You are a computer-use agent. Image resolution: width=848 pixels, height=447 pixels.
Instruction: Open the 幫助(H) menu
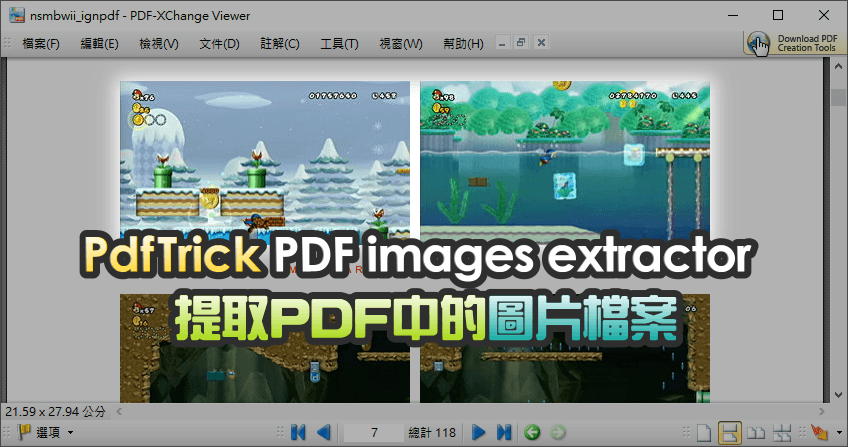coord(463,44)
